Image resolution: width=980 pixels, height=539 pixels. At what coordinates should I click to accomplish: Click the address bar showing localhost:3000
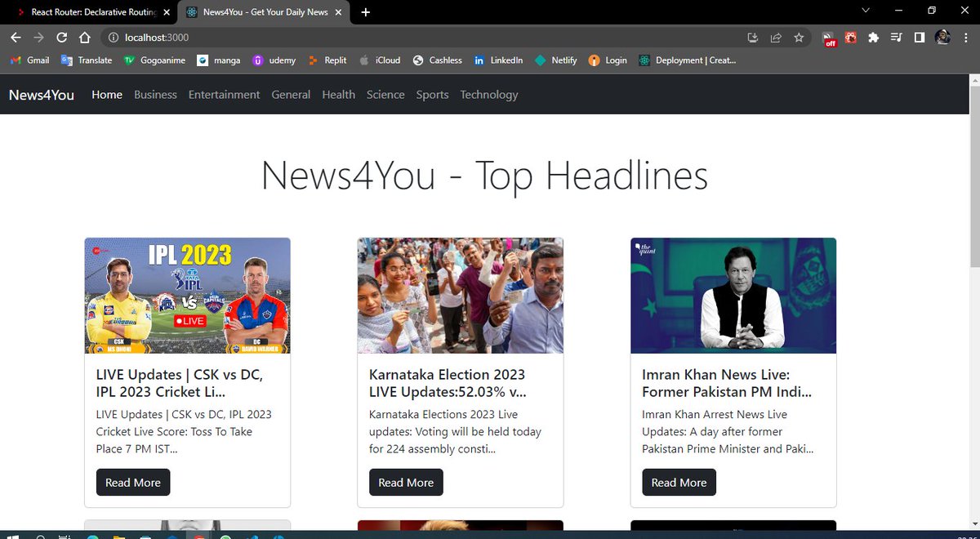click(x=425, y=38)
